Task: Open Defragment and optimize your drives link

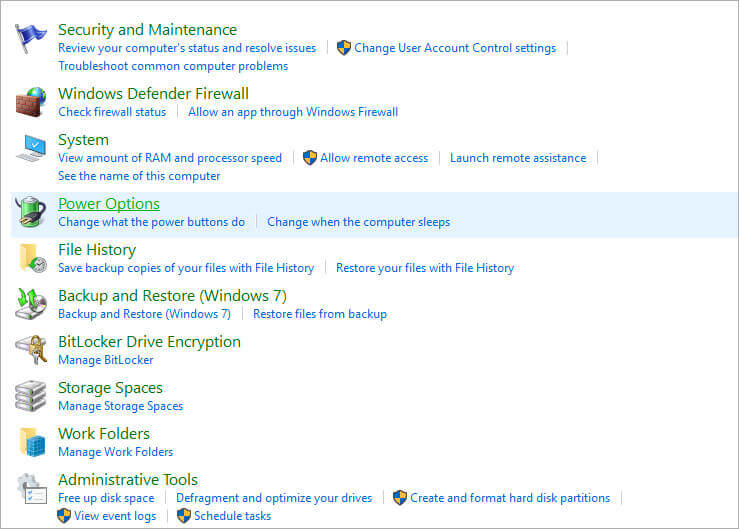Action: 274,498
